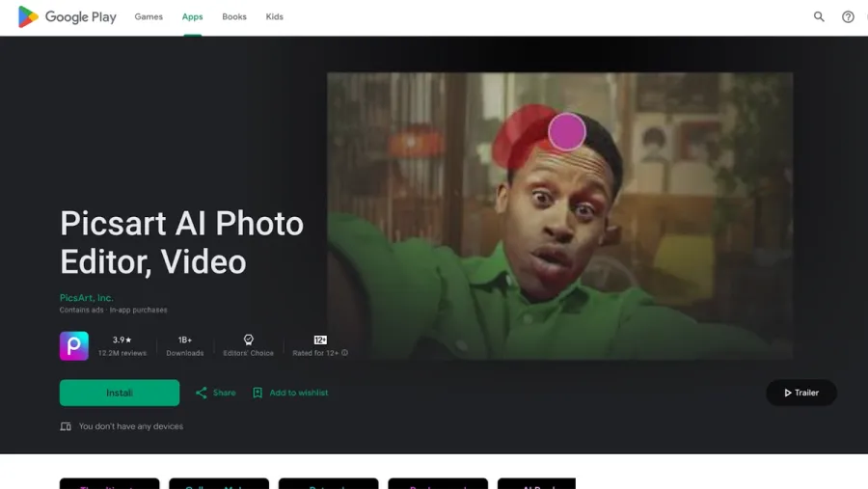
Task: Click the 1B+ Downloads stat
Action: [185, 346]
